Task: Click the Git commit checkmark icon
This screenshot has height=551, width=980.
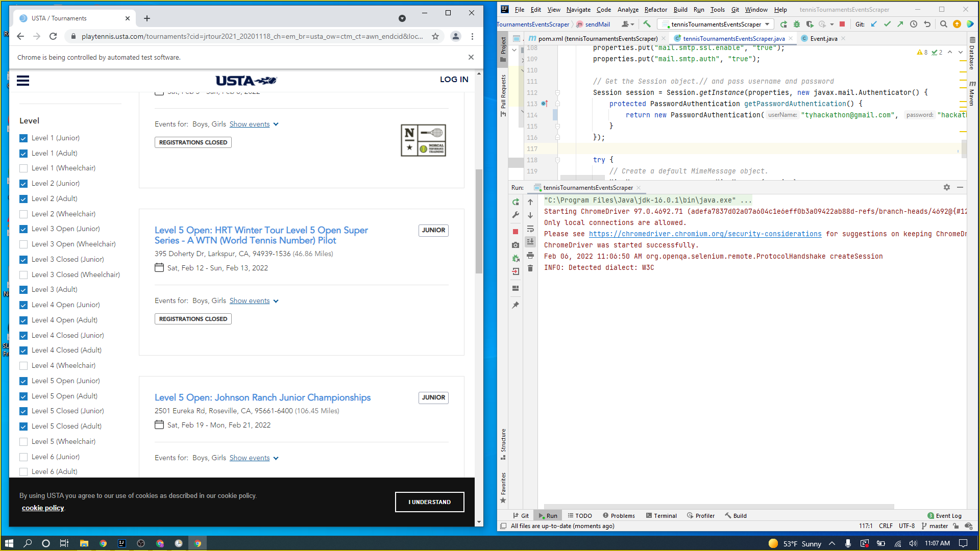Action: [887, 24]
